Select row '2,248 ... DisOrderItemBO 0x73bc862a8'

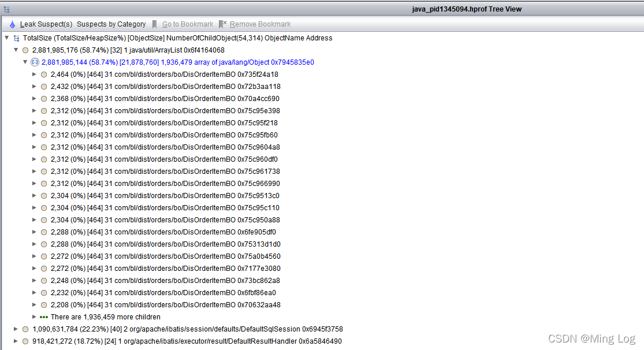pos(165,281)
